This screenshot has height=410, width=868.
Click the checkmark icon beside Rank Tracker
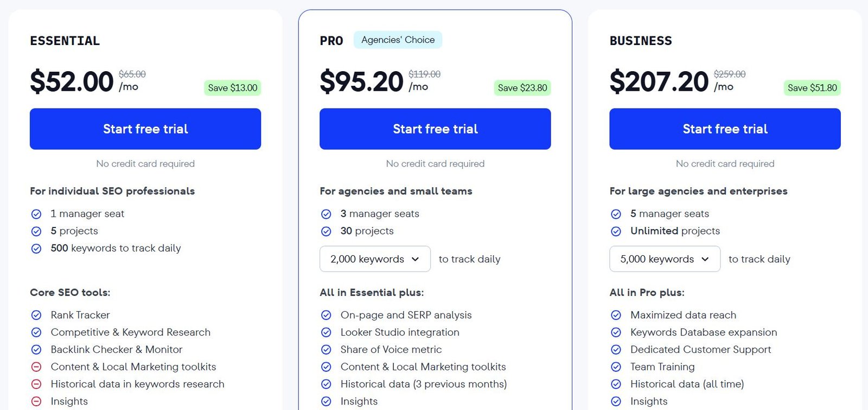[x=36, y=315]
